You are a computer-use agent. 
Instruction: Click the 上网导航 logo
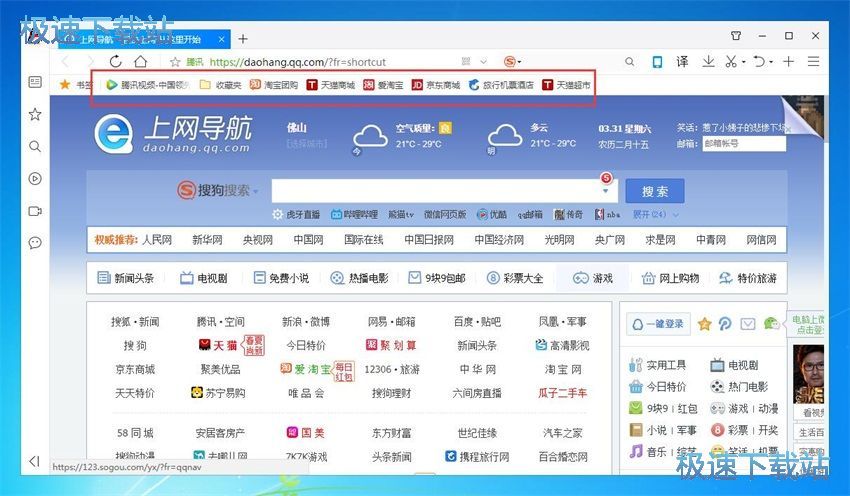(x=173, y=133)
